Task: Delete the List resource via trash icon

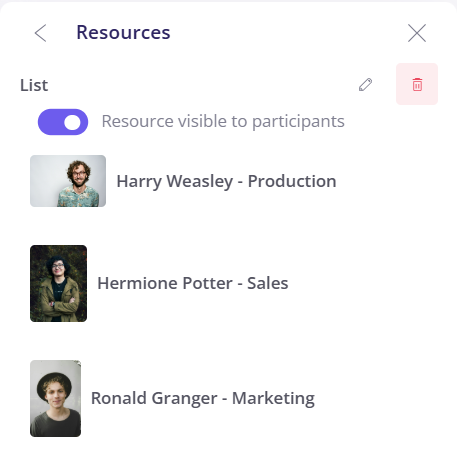Action: (417, 84)
